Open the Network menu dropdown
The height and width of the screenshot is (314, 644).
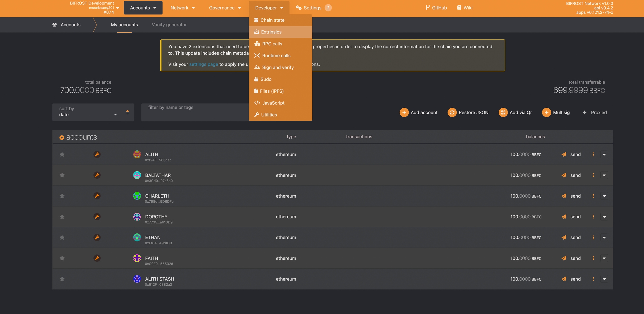(183, 8)
